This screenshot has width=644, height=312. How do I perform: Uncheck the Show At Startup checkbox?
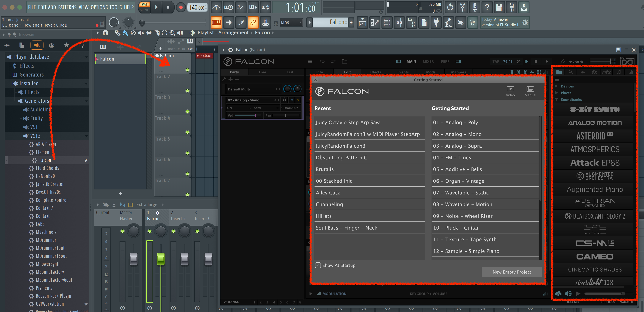pyautogui.click(x=318, y=265)
